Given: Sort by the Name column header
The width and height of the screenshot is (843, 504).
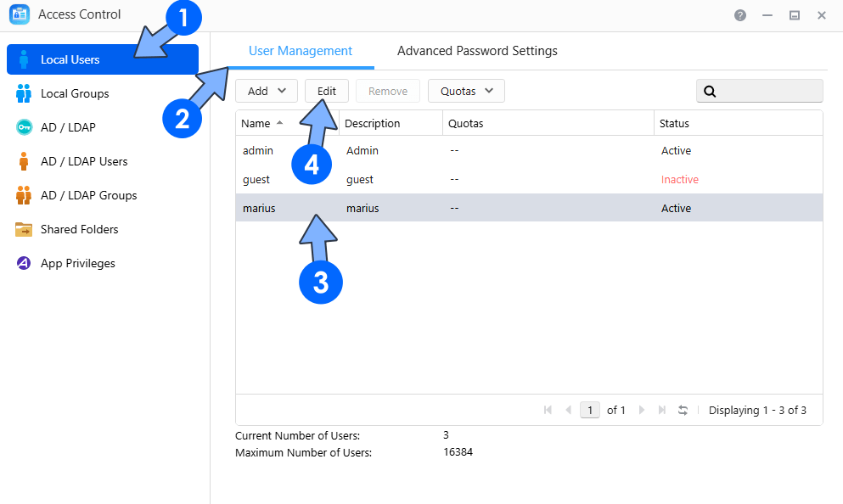Looking at the screenshot, I should point(256,123).
